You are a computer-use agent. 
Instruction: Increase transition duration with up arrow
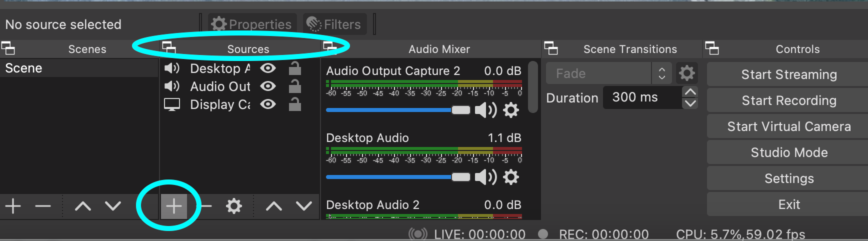690,92
